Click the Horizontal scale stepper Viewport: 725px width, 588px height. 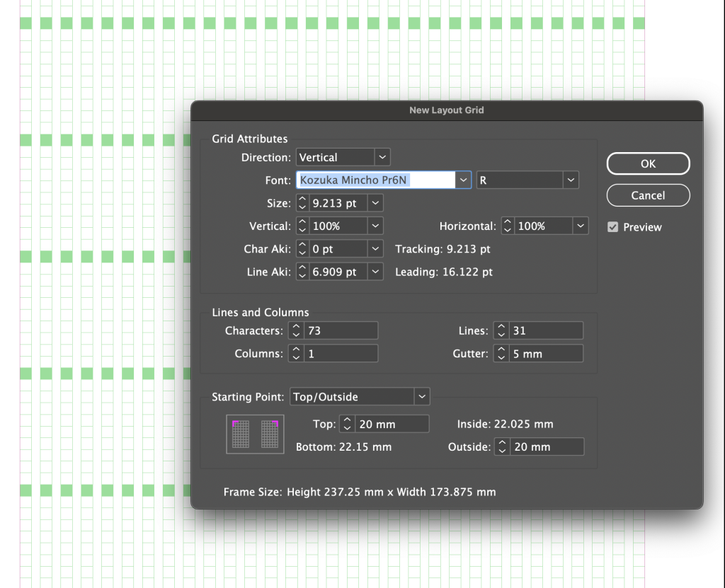[x=508, y=226]
